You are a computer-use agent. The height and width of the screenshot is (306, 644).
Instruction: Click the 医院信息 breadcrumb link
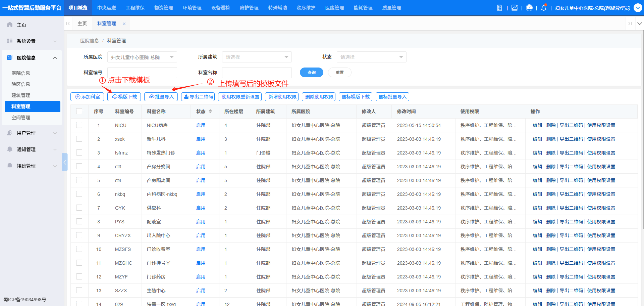click(x=90, y=41)
